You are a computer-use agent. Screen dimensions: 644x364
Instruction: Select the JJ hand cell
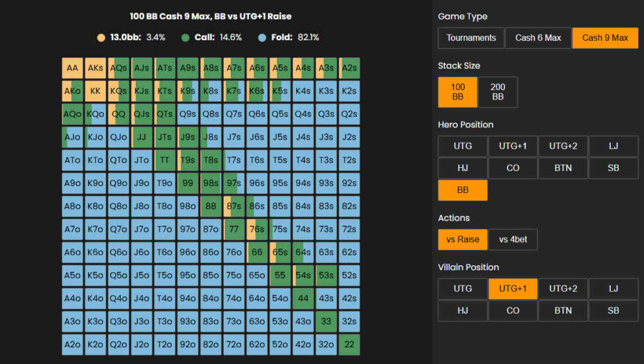[142, 136]
